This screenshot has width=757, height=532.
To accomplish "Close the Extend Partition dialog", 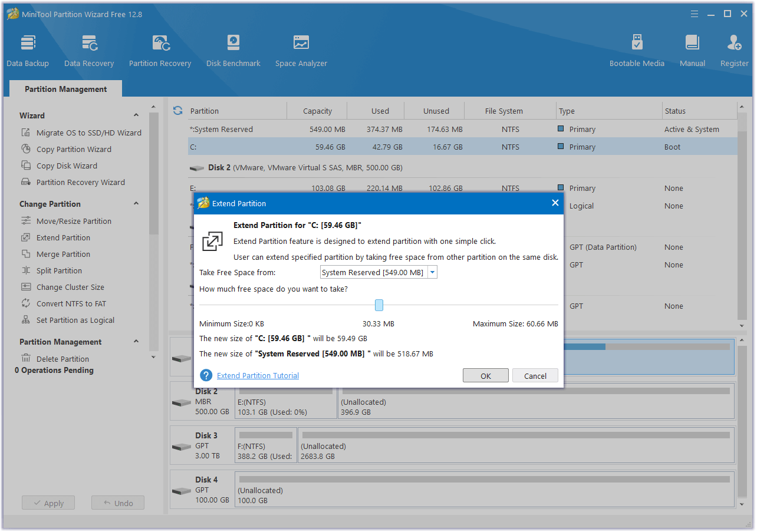I will pos(555,203).
